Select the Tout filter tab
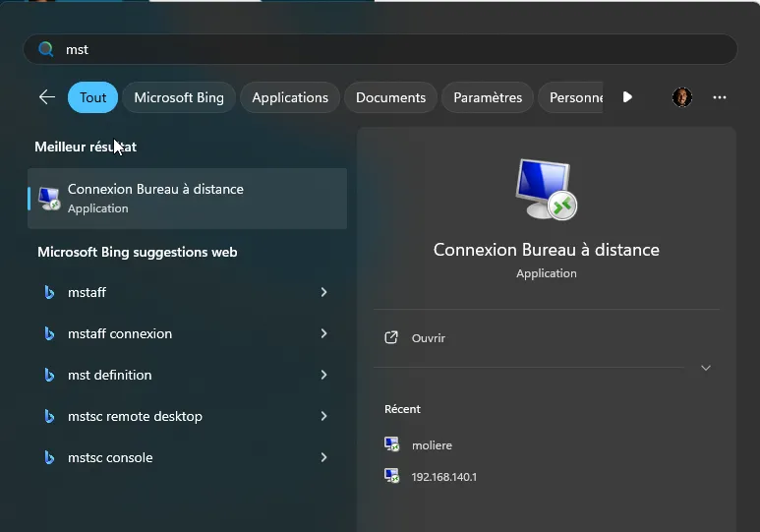760x532 pixels. coord(93,97)
